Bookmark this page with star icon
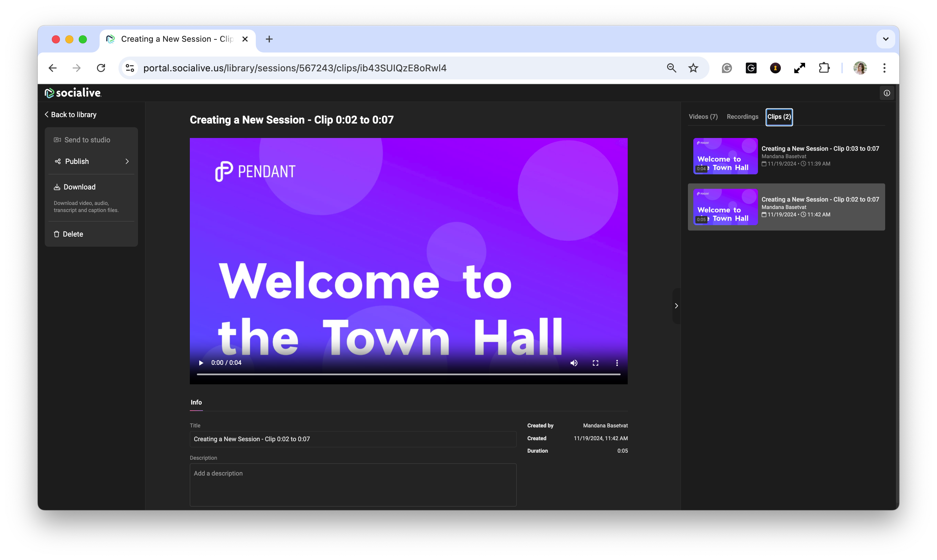937x560 pixels. (x=693, y=68)
